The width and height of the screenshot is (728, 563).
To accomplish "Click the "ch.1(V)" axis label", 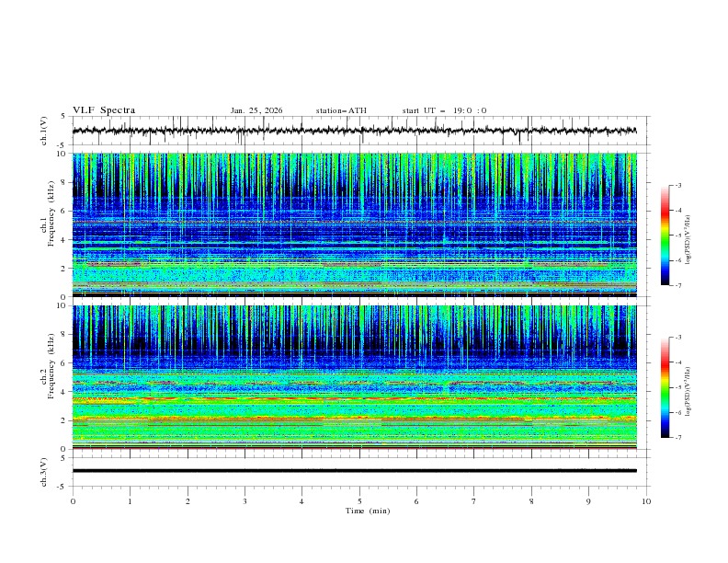I will 44,131.
